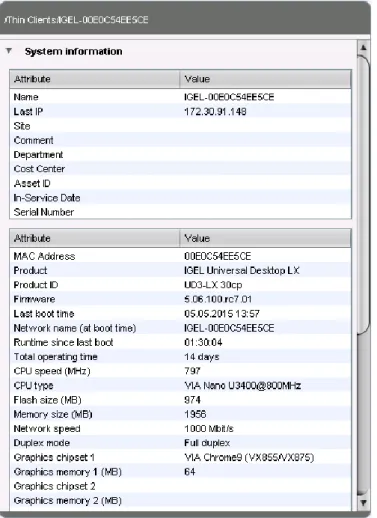The image size is (377, 518).
Task: Select the Name attribute row label
Action: pyautogui.click(x=26, y=97)
